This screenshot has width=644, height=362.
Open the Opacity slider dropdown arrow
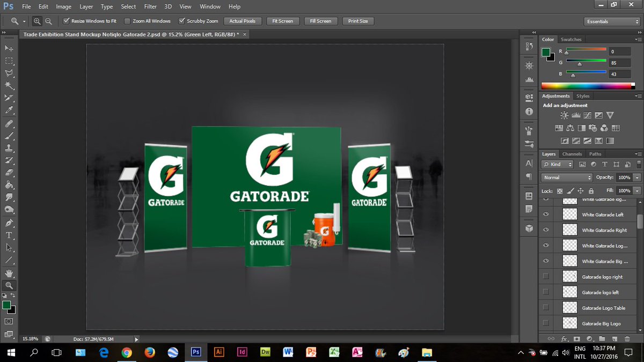[x=637, y=178]
